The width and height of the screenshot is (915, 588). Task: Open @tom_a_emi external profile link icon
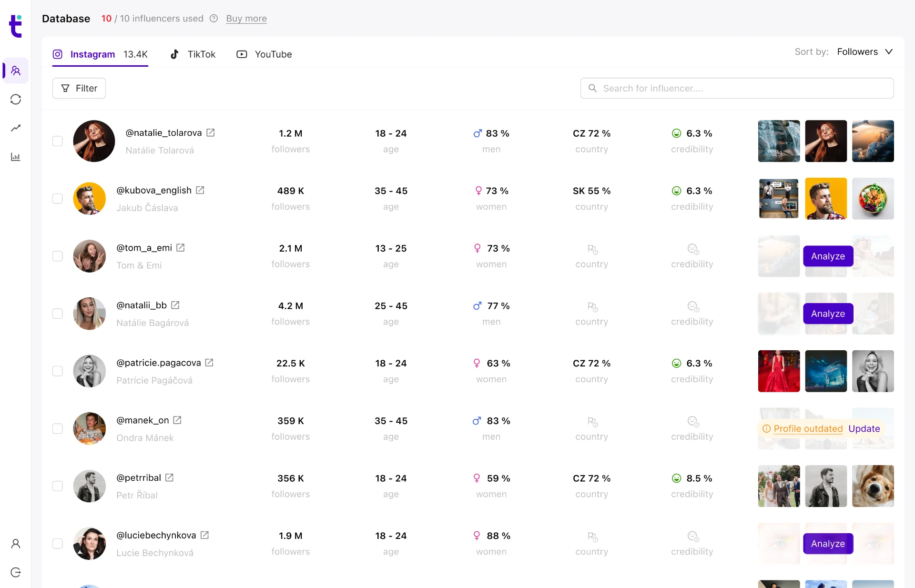pos(181,248)
